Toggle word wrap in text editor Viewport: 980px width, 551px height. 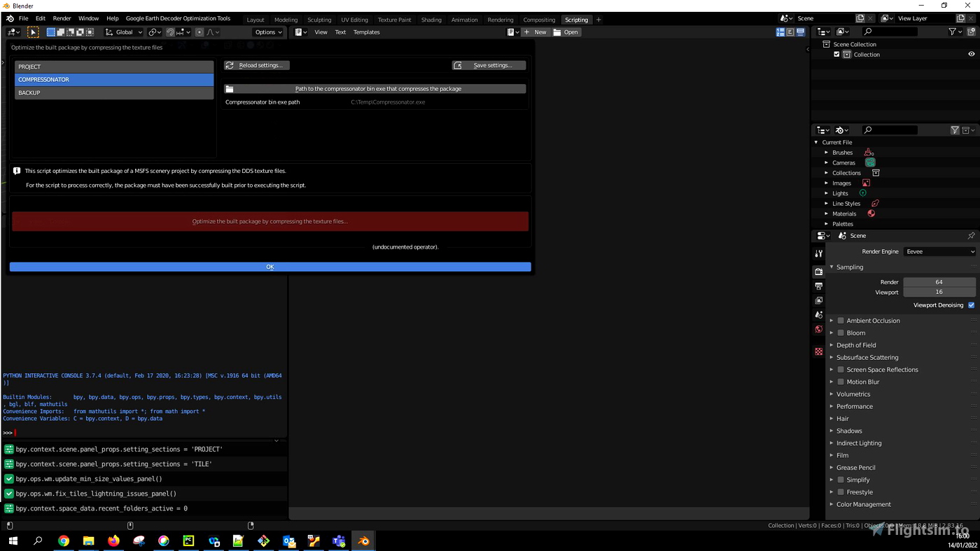790,32
